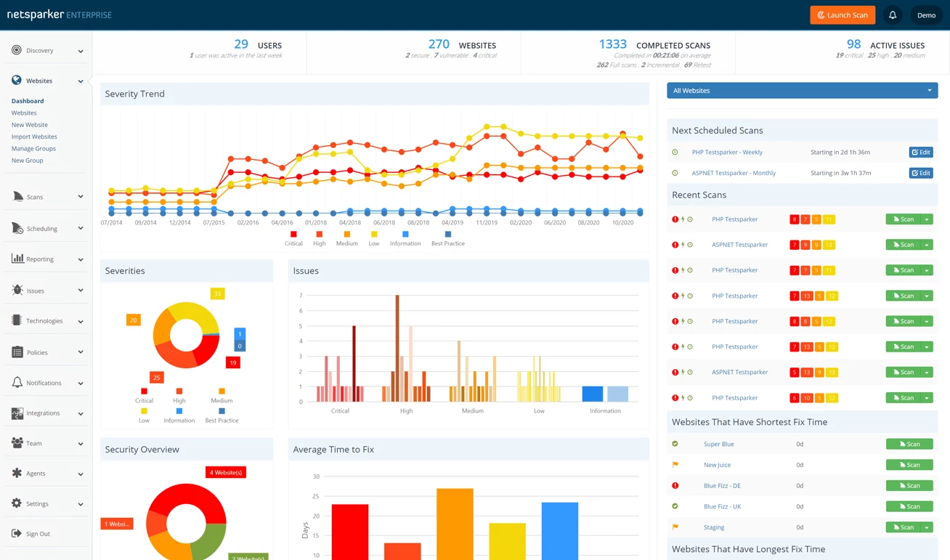This screenshot has height=560, width=950.
Task: Open Scan dropdown arrow for Staging row
Action: 927,527
